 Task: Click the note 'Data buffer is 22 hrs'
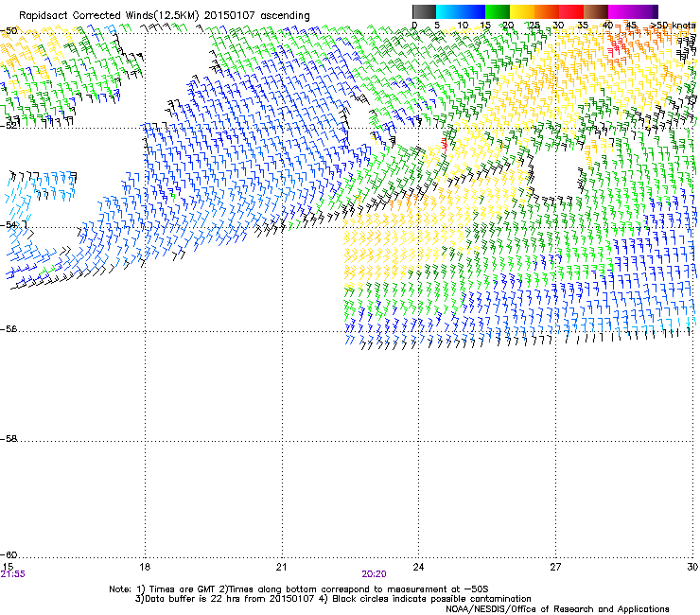click(x=193, y=599)
